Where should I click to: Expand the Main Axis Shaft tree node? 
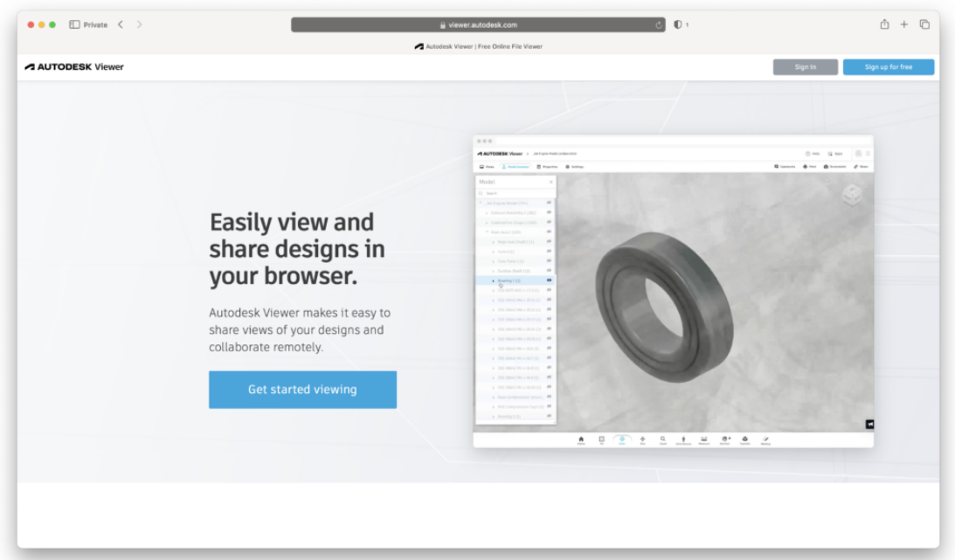(x=493, y=242)
